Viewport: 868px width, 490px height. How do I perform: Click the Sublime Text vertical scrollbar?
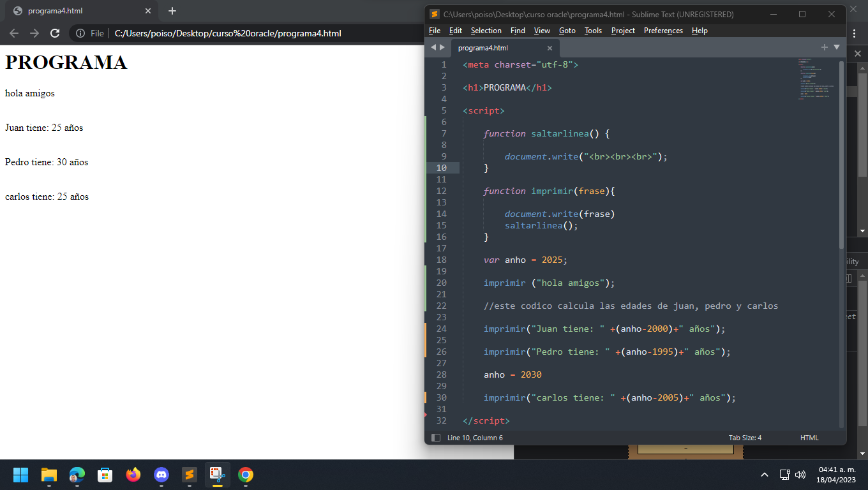pyautogui.click(x=841, y=155)
